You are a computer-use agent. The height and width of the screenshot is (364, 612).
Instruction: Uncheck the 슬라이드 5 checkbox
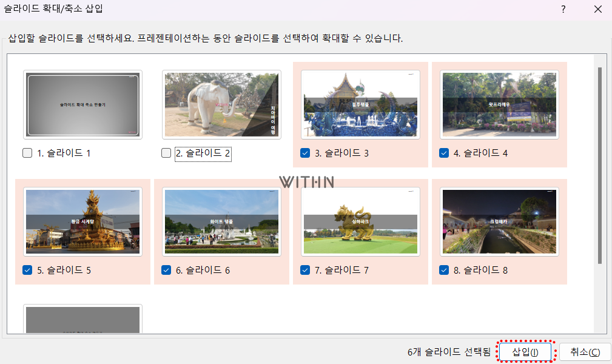tap(27, 270)
